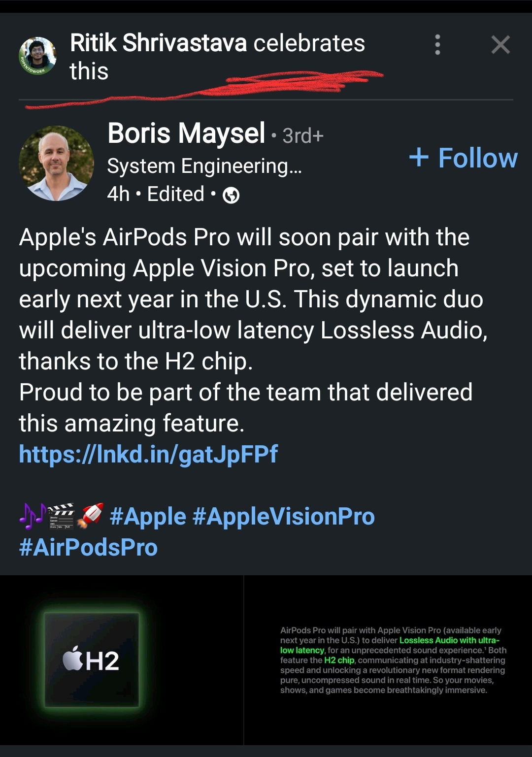
Task: Tap the Boris Maysel name heading
Action: (x=186, y=133)
